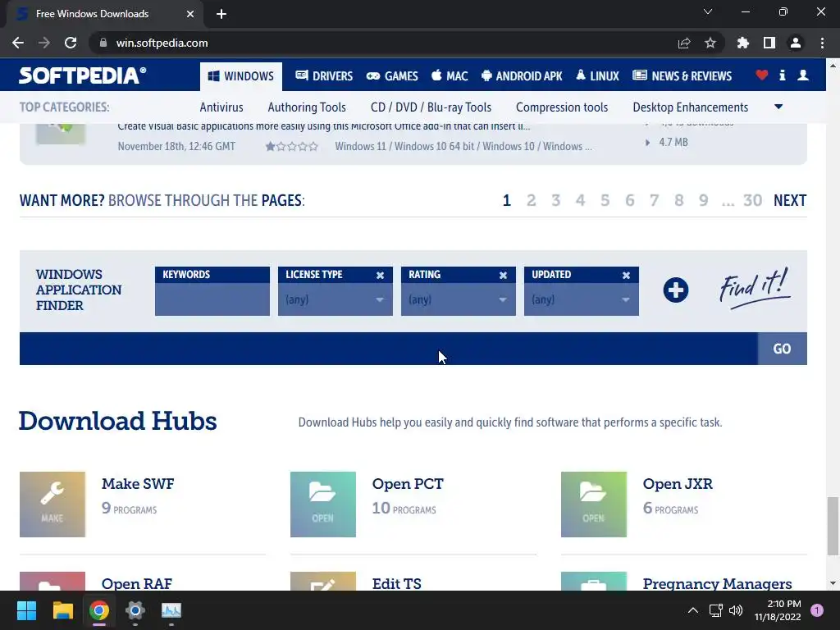
Task: Open Settings gear in taskbar
Action: [x=135, y=610]
